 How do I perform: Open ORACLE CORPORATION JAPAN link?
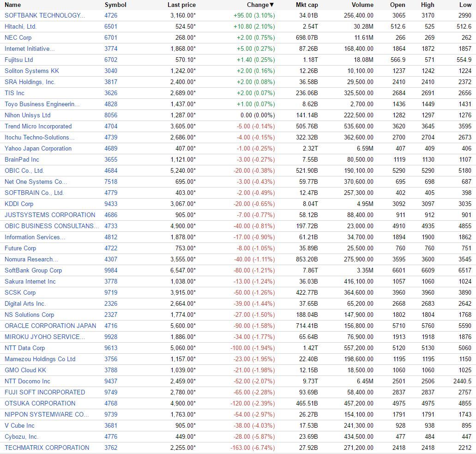point(50,326)
